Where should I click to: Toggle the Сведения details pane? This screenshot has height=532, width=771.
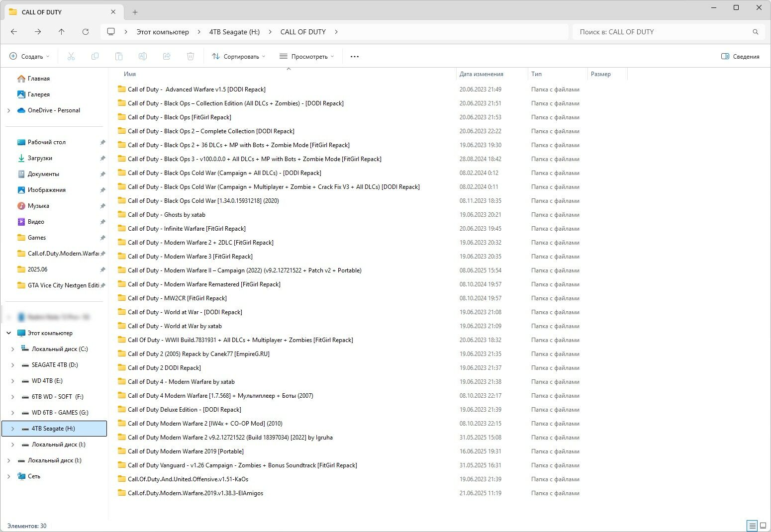point(740,57)
